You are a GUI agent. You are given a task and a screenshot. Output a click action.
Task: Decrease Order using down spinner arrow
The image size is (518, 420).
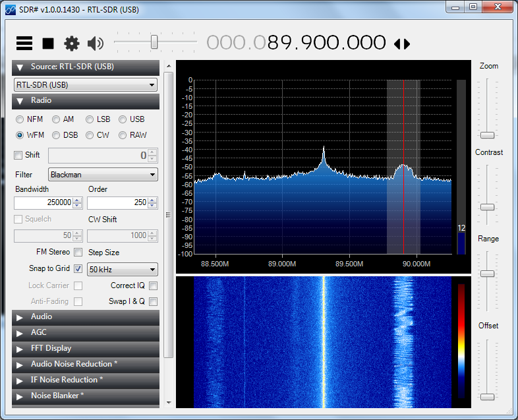click(x=152, y=206)
